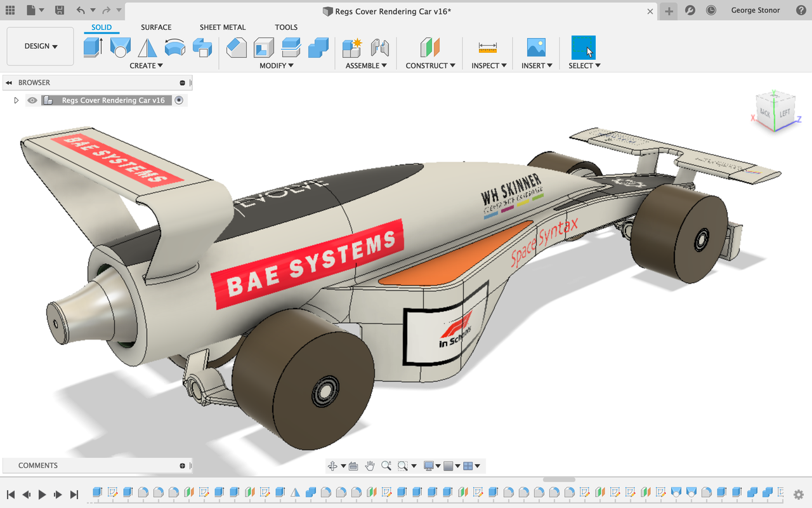Open the ASSEMBLE dropdown menu
Screen dimensions: 812x508
click(366, 65)
